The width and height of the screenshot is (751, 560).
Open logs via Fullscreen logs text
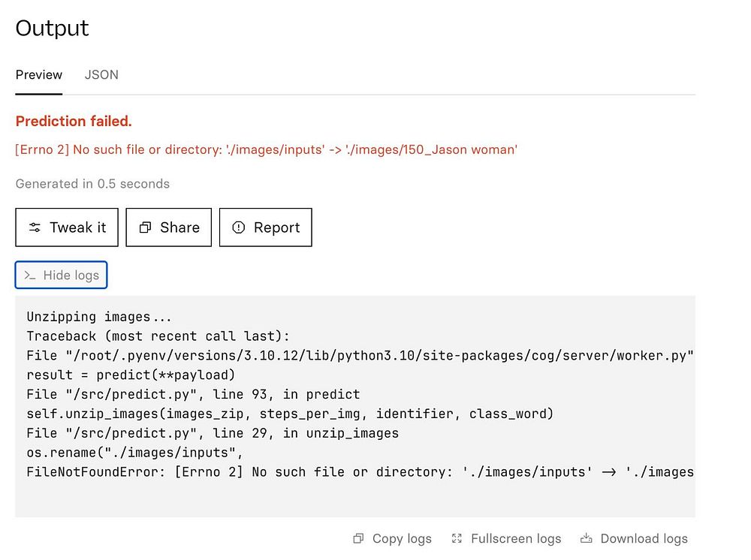coord(516,538)
